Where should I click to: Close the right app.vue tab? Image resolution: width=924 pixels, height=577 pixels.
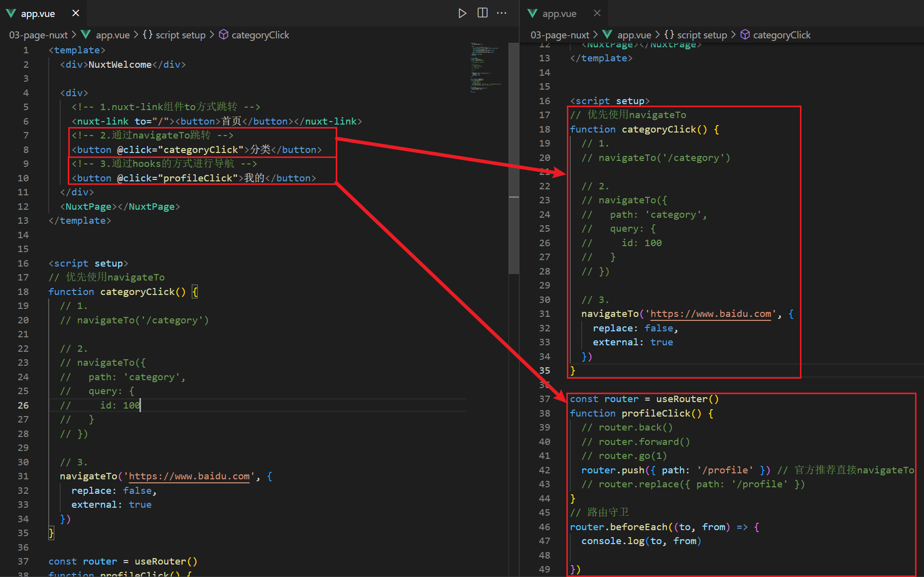click(597, 13)
